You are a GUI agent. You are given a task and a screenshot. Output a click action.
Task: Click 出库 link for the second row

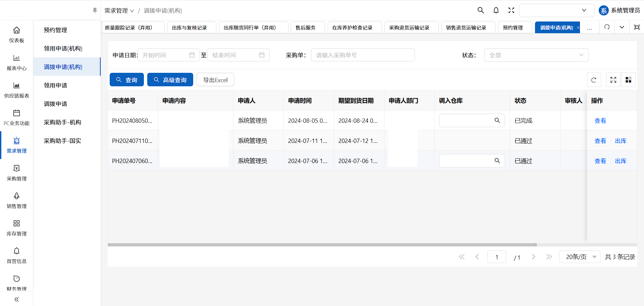point(621,141)
